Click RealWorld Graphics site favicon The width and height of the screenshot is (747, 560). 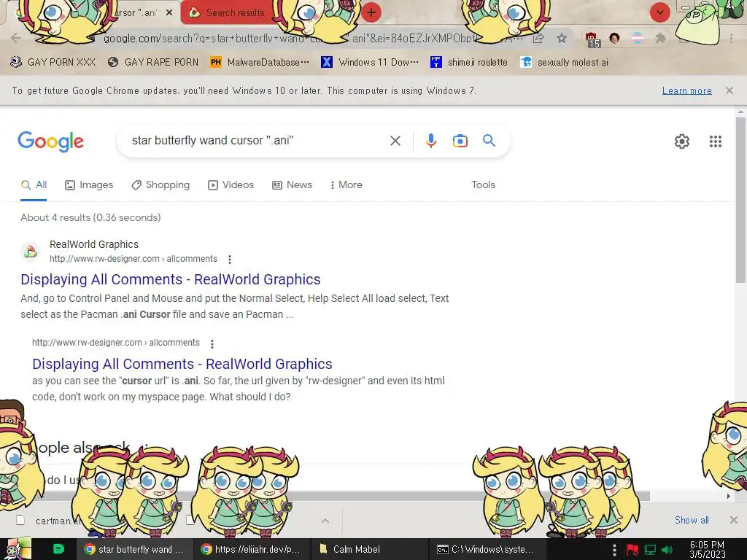click(31, 251)
